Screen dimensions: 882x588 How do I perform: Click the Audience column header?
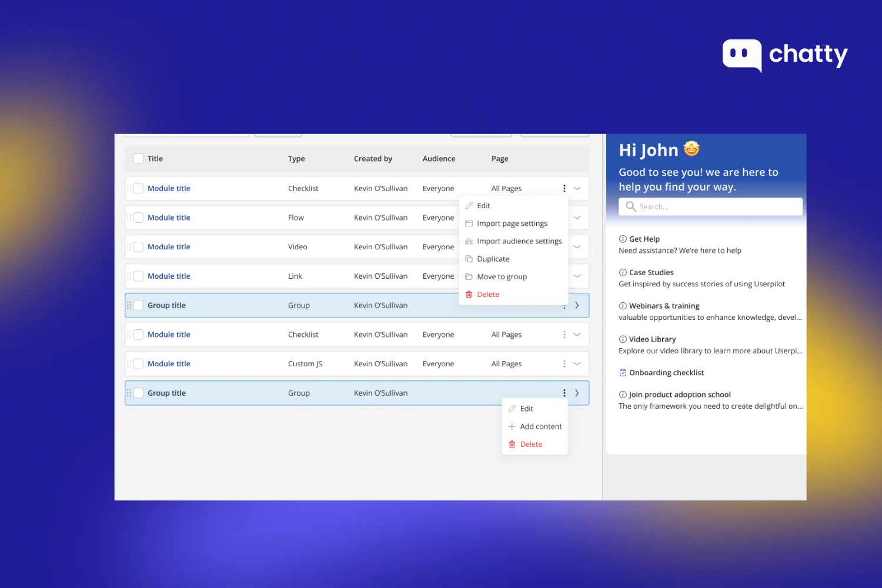tap(439, 159)
